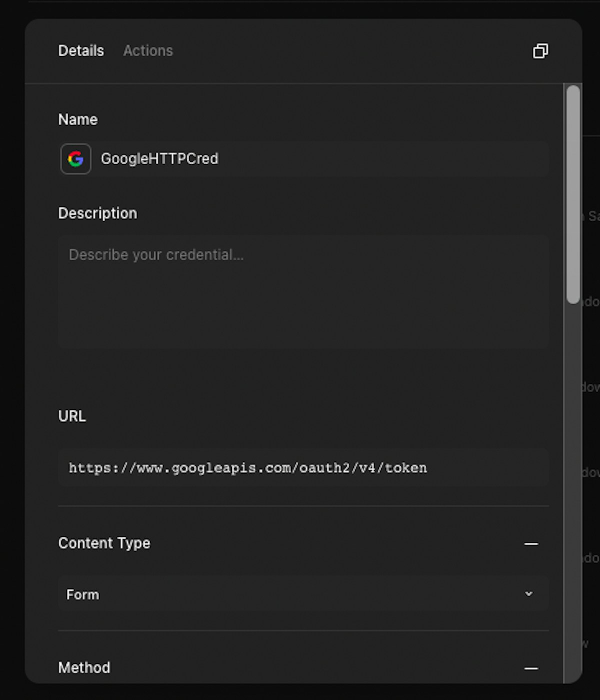Click the googleapis token URL field
The image size is (600, 700).
click(303, 468)
